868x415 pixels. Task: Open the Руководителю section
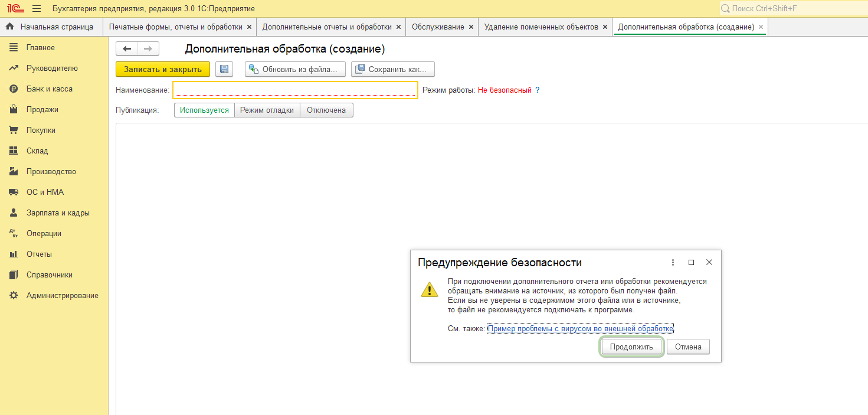(52, 68)
